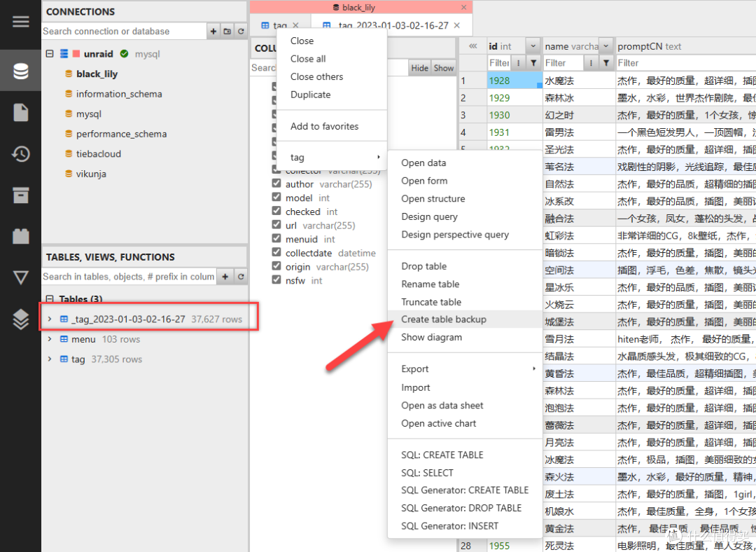Open the archive sidebar icon
756x552 pixels.
click(x=20, y=195)
